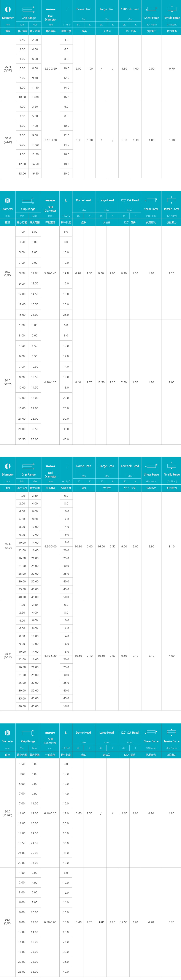
Task: Click drill diameter value 4.90-5.00
Action: click(50, 546)
